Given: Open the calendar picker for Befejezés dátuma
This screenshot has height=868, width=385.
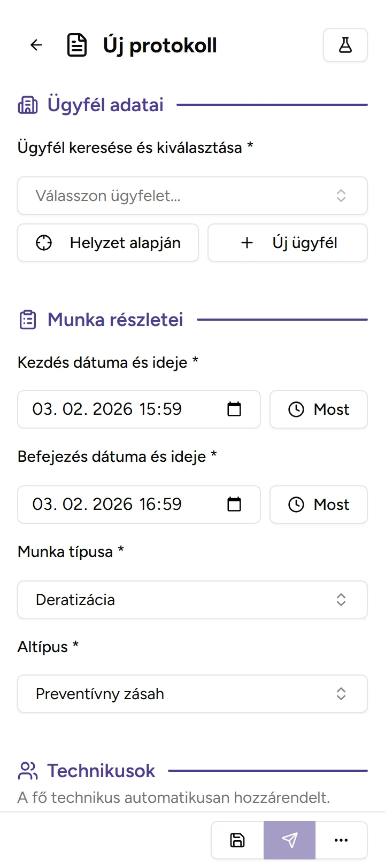Looking at the screenshot, I should coord(234,504).
